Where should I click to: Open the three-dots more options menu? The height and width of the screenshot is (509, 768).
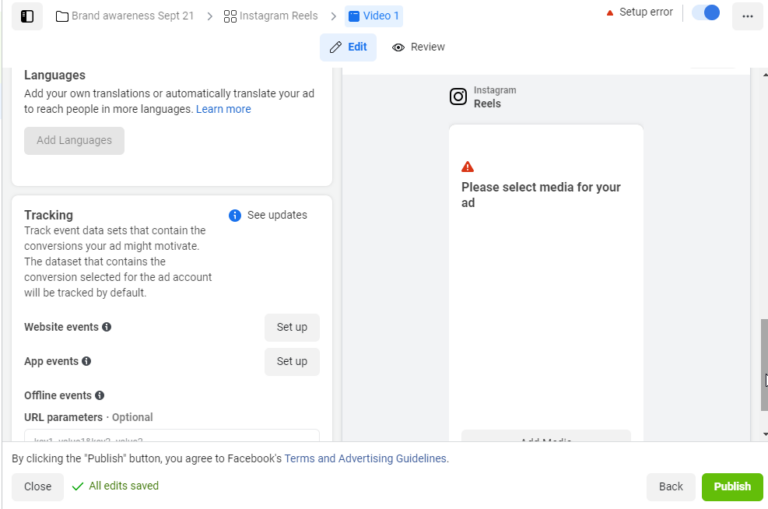point(747,16)
